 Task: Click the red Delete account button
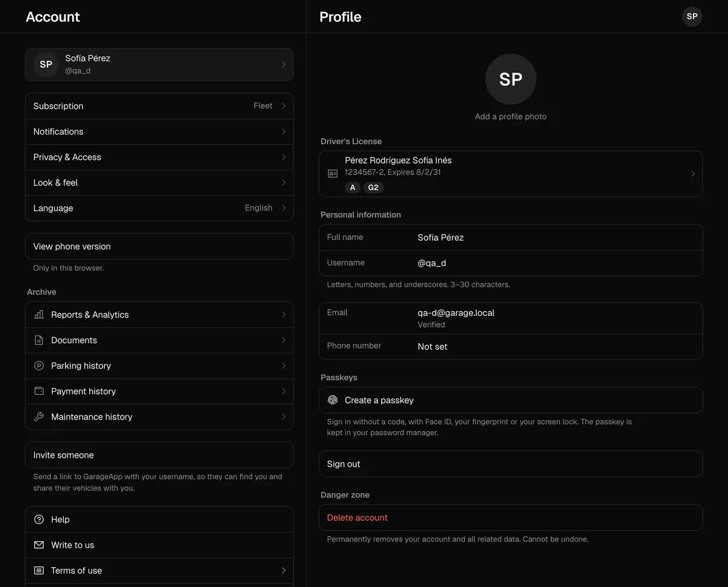(511, 517)
